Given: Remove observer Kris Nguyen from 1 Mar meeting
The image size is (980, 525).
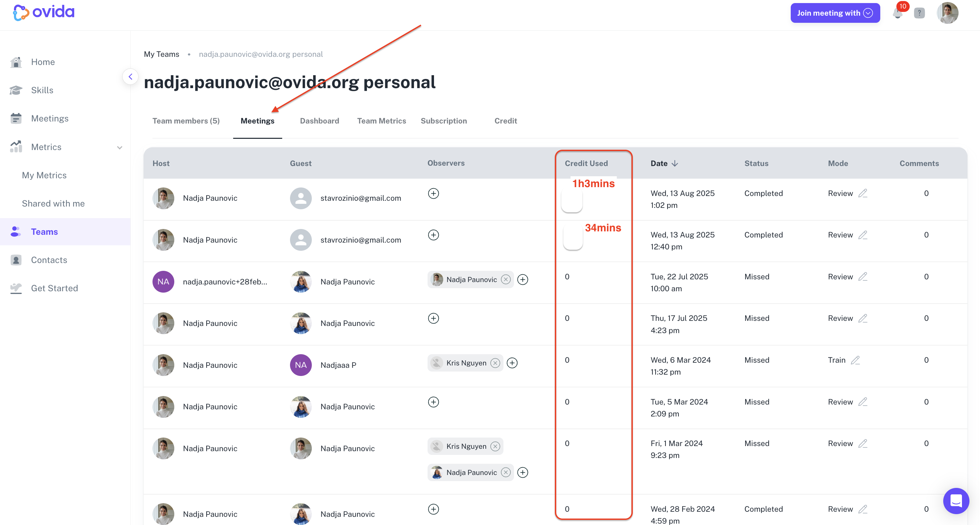Looking at the screenshot, I should (x=495, y=446).
